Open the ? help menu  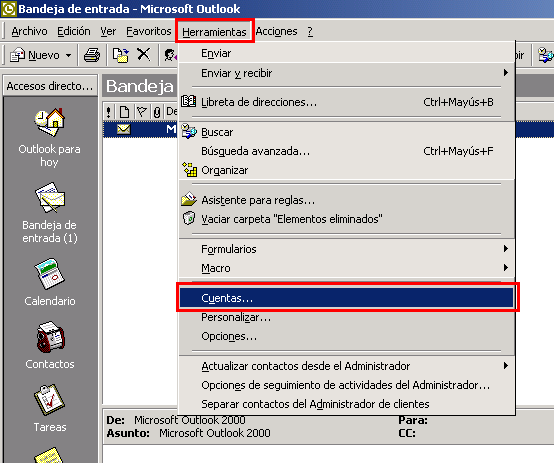tap(310, 31)
